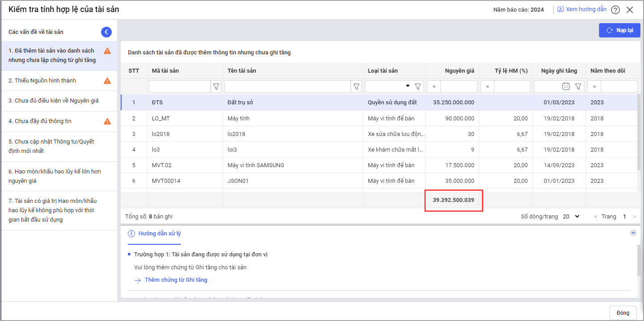Open Xem hướng dẫn video link
Viewport: 644px width, 321px height.
[x=582, y=9]
